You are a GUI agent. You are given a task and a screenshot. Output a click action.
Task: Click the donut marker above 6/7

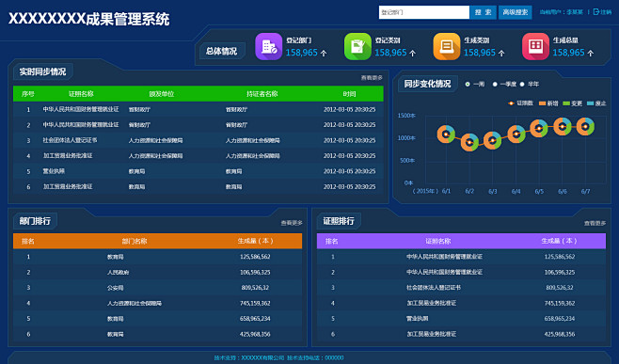[x=585, y=126]
